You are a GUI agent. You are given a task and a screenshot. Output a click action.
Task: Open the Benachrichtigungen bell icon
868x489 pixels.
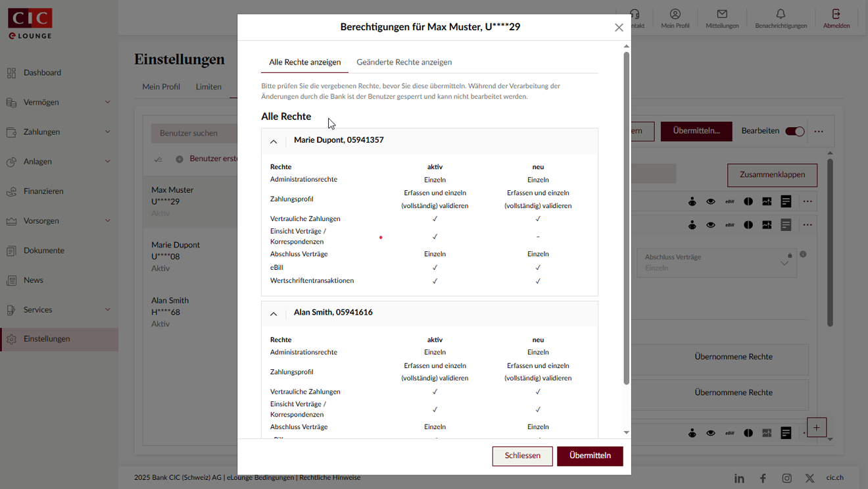[x=781, y=14]
